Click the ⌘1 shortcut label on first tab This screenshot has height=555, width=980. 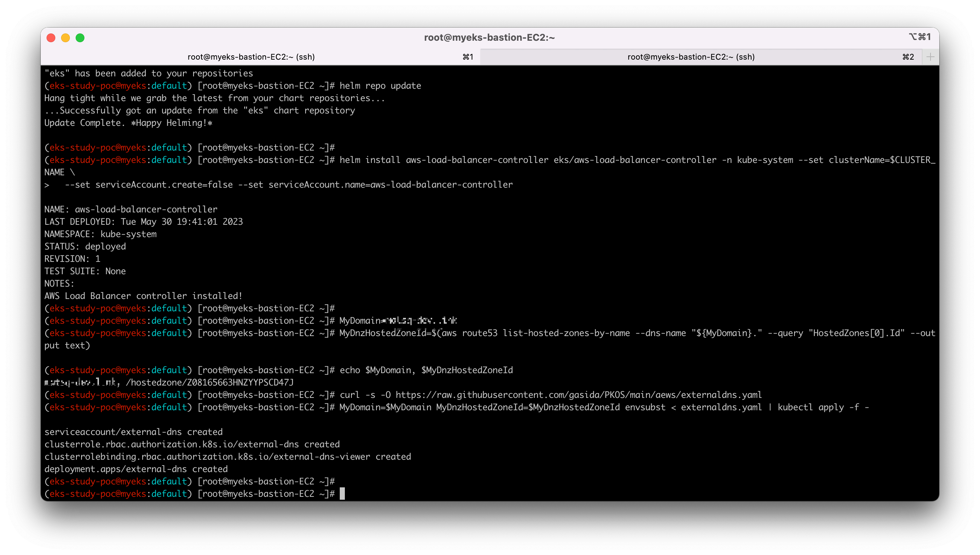[x=468, y=57]
